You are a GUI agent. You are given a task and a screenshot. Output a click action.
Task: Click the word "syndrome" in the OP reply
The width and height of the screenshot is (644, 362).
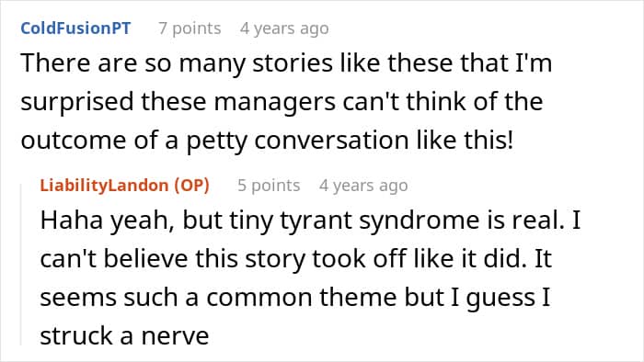[420, 221]
